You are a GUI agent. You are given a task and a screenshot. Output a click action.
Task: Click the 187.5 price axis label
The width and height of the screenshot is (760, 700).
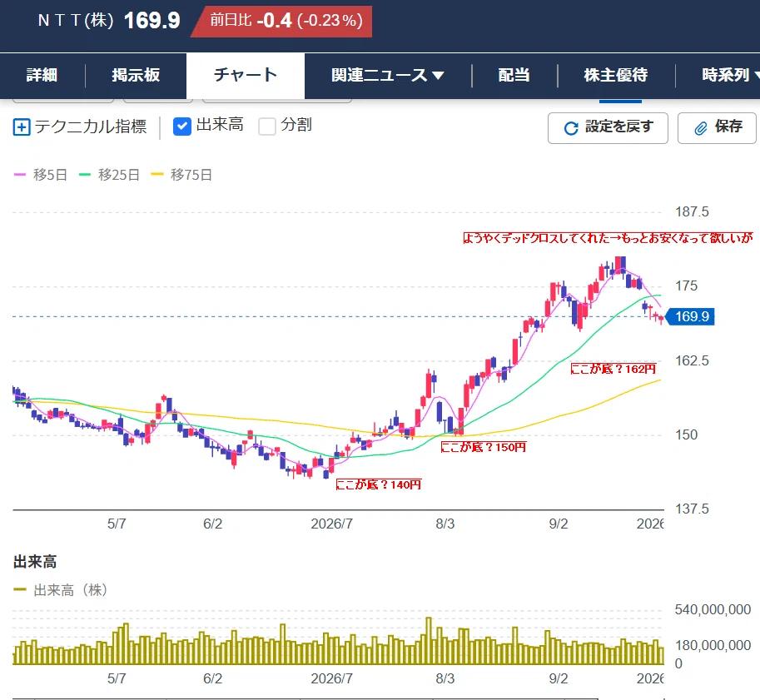coord(692,211)
